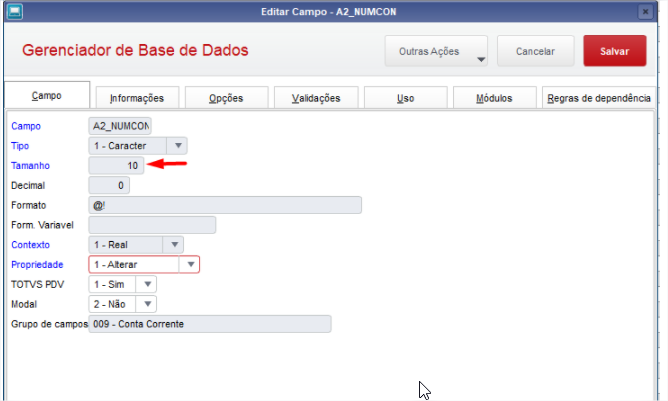Click the Tipo label
This screenshot has width=668, height=401.
tap(20, 146)
